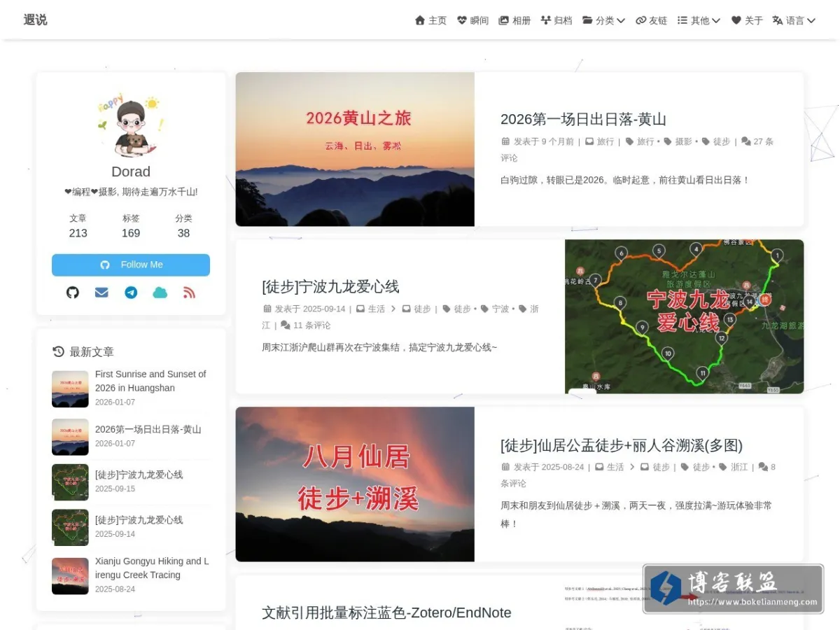
Task: Open the Telegram icon in profile card
Action: tap(131, 293)
